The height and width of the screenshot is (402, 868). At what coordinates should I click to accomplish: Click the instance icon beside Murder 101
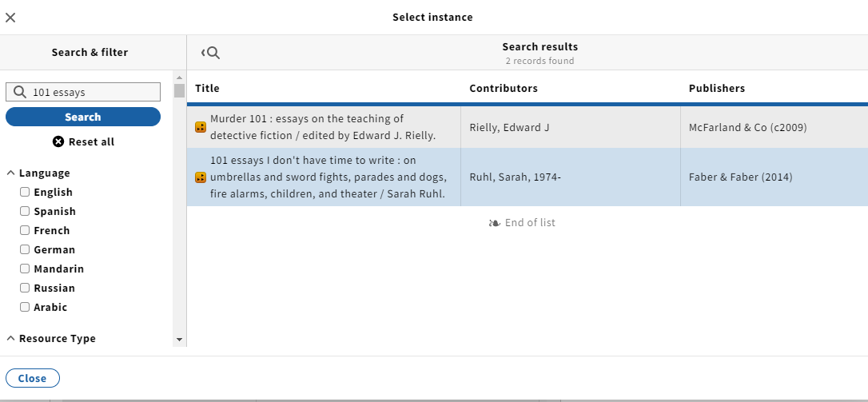[201, 127]
